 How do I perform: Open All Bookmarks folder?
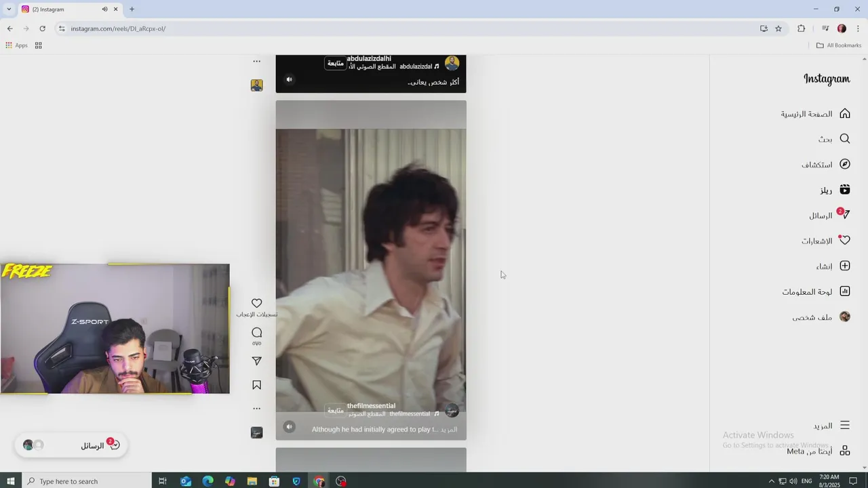click(x=838, y=45)
